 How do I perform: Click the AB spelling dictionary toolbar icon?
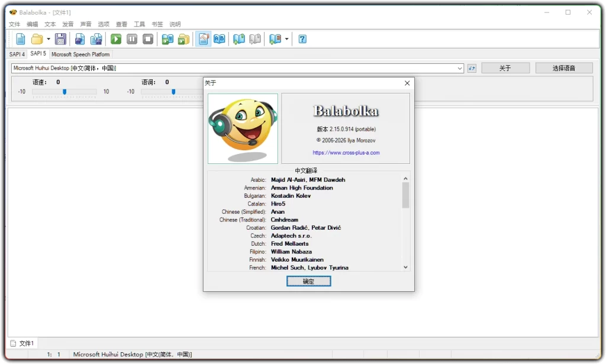(220, 39)
